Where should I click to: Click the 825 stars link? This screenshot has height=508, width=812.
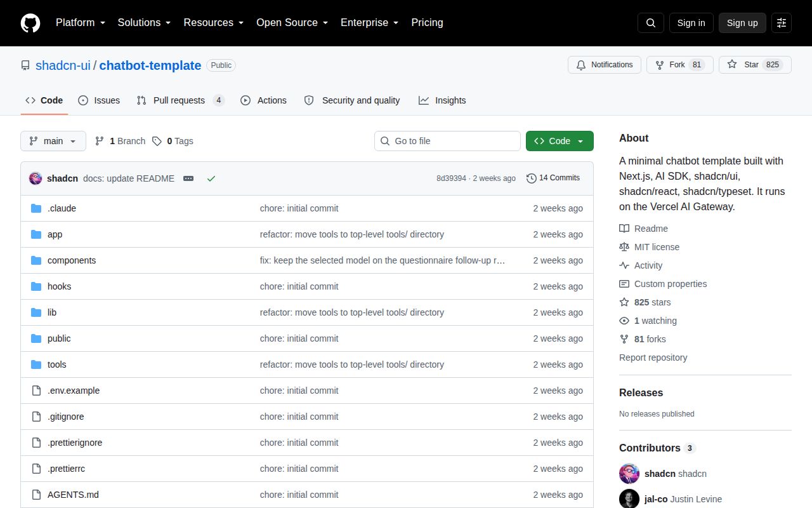click(x=652, y=302)
